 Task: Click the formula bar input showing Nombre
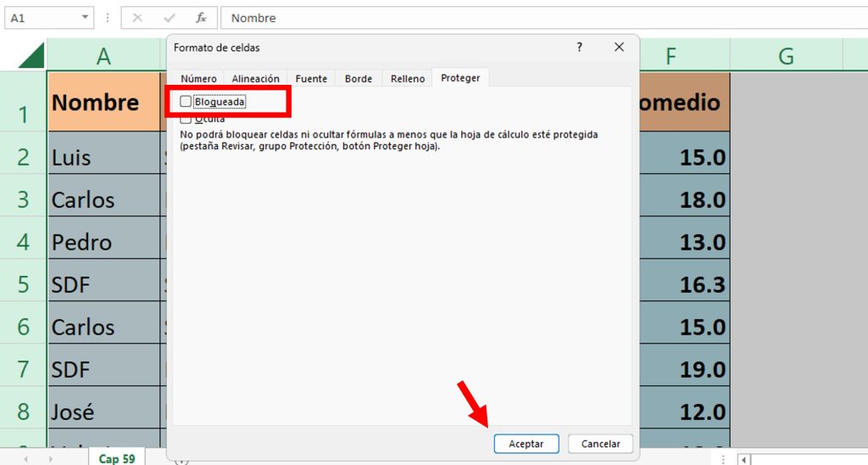pyautogui.click(x=542, y=18)
